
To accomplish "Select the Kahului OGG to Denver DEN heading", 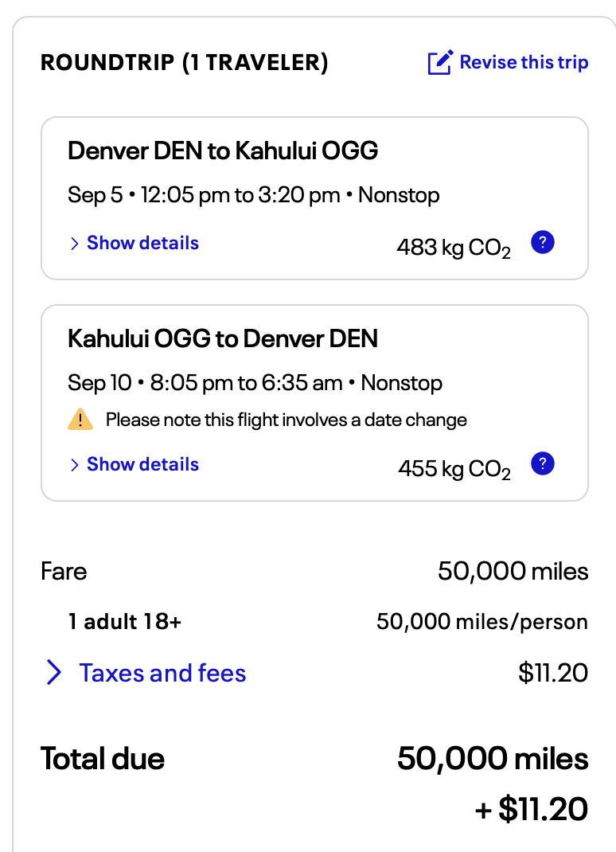I will click(223, 338).
